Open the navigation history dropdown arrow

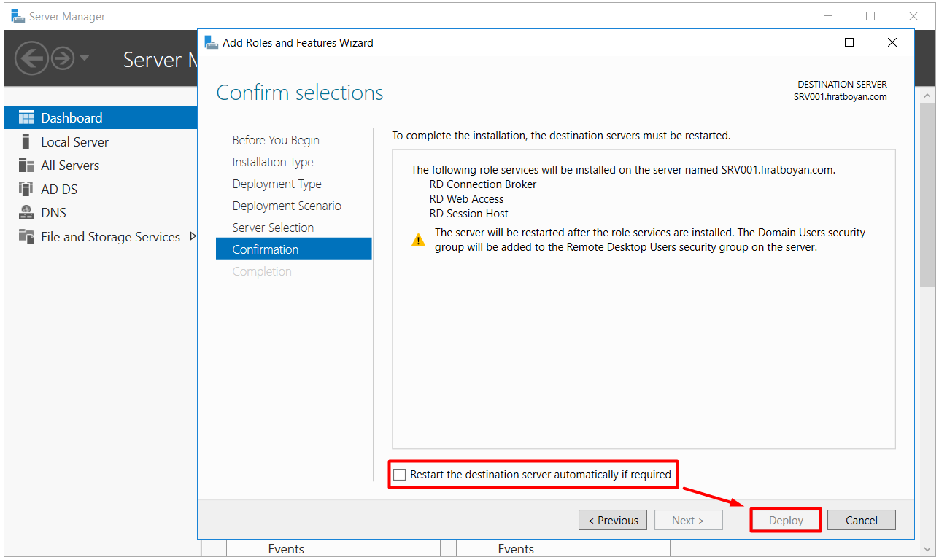pyautogui.click(x=85, y=58)
